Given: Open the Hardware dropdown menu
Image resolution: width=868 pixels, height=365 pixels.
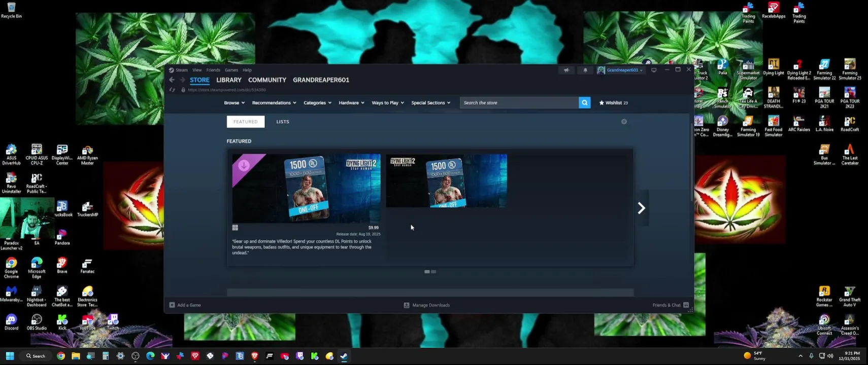Looking at the screenshot, I should pos(352,102).
